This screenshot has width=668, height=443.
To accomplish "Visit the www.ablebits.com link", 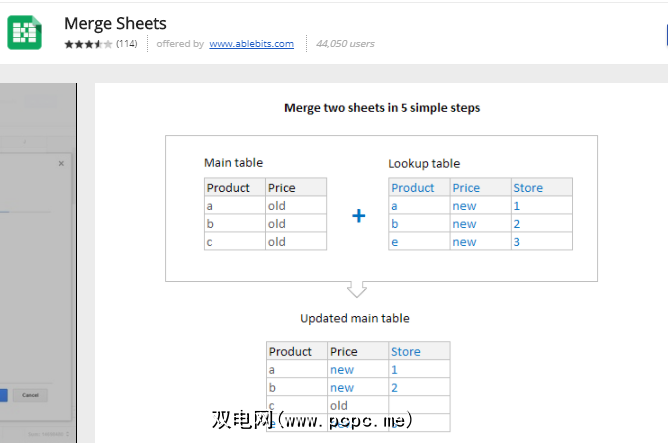I will (251, 44).
